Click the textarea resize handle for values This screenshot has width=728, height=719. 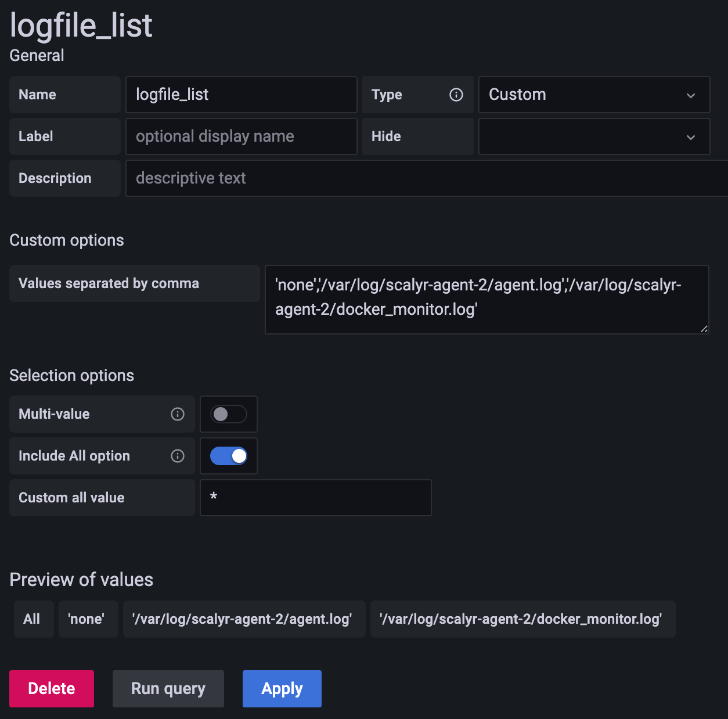click(x=705, y=330)
